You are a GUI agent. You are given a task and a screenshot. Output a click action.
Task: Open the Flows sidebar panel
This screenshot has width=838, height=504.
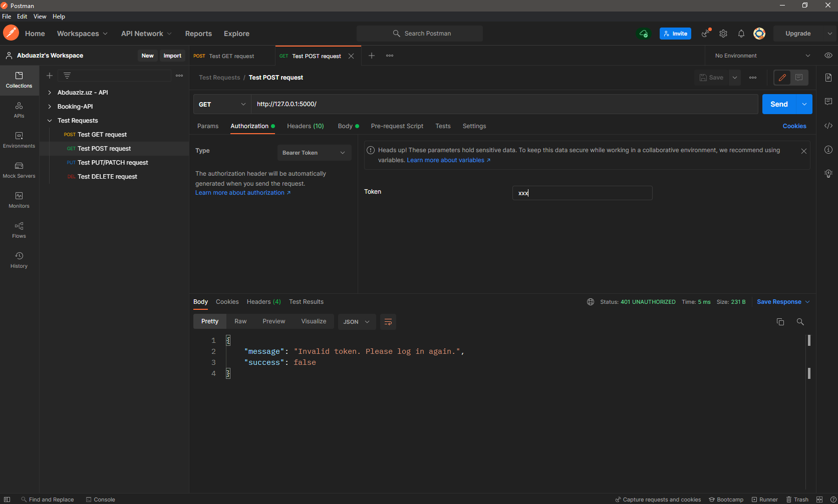19,230
